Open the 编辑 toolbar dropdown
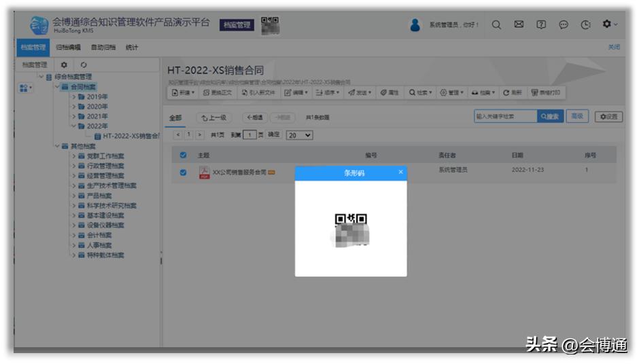639x364 pixels. click(x=296, y=92)
